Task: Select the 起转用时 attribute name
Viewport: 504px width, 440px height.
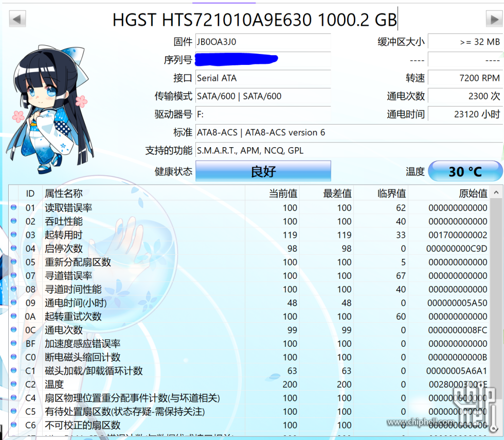Action: coord(64,235)
